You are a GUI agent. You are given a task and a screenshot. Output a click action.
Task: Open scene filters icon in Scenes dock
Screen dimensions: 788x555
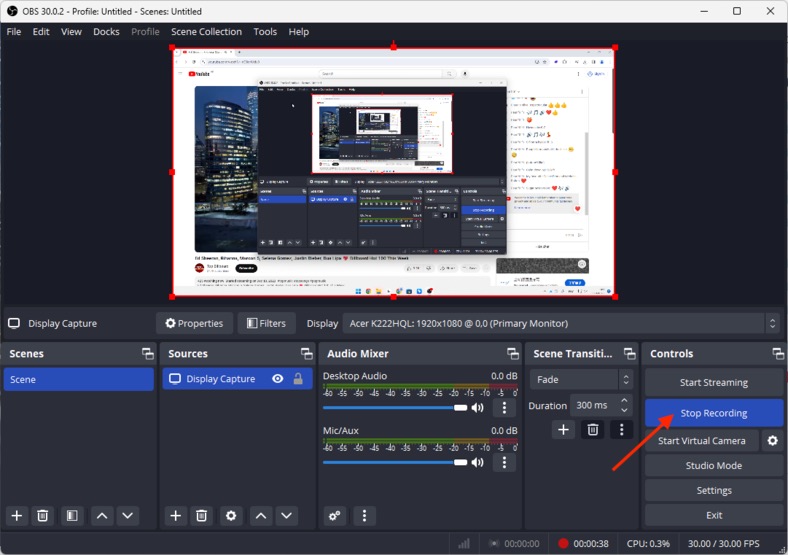(x=72, y=516)
